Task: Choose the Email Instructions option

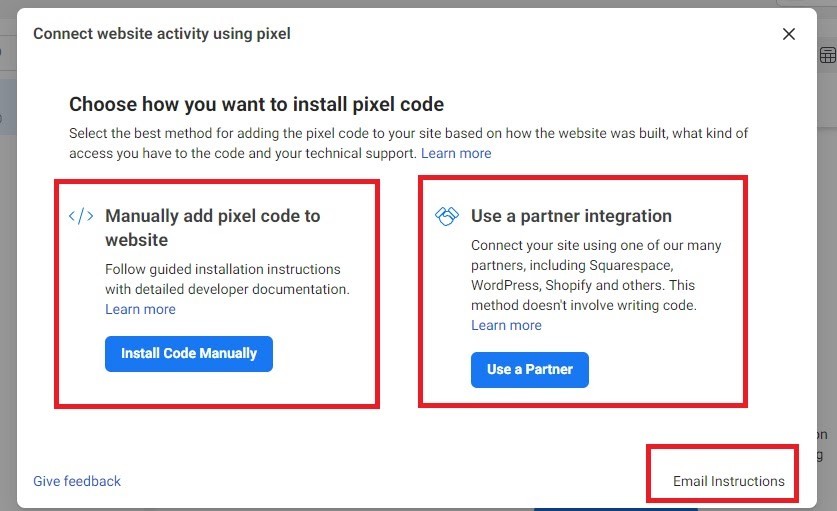Action: click(728, 481)
